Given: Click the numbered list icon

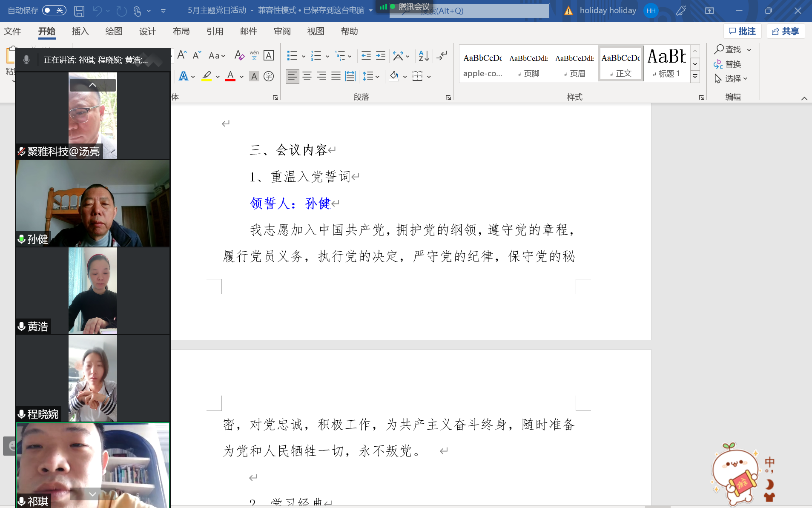Looking at the screenshot, I should 316,55.
